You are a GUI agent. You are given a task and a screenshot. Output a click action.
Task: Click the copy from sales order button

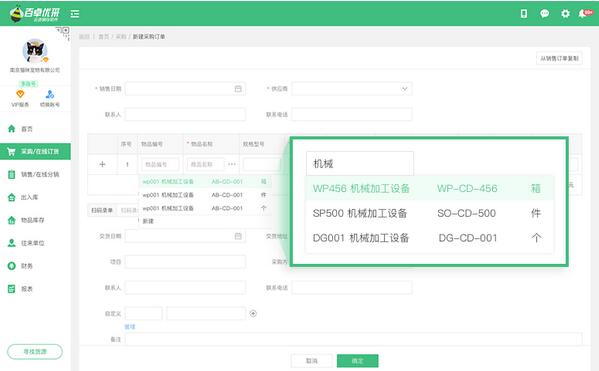559,58
